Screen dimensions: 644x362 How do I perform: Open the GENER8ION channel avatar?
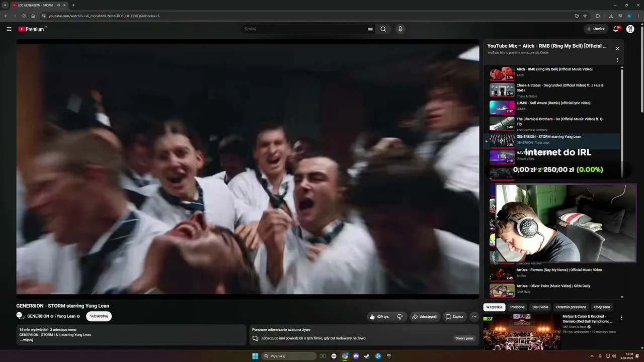20,316
